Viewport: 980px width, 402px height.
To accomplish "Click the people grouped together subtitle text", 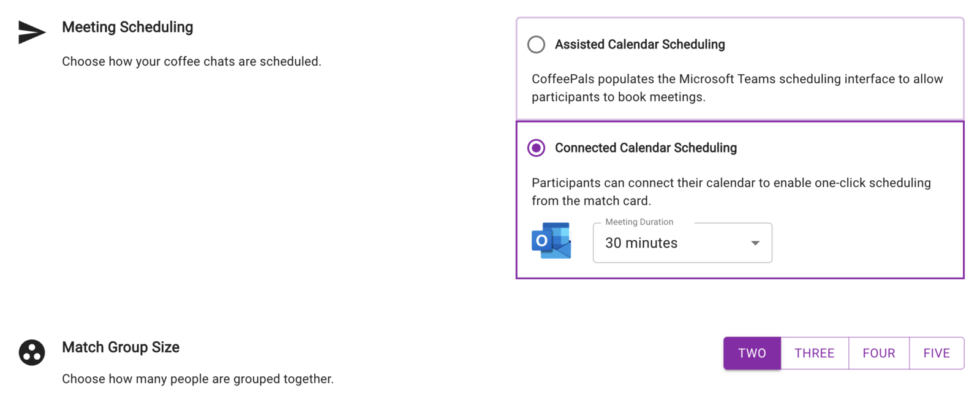I will [197, 379].
